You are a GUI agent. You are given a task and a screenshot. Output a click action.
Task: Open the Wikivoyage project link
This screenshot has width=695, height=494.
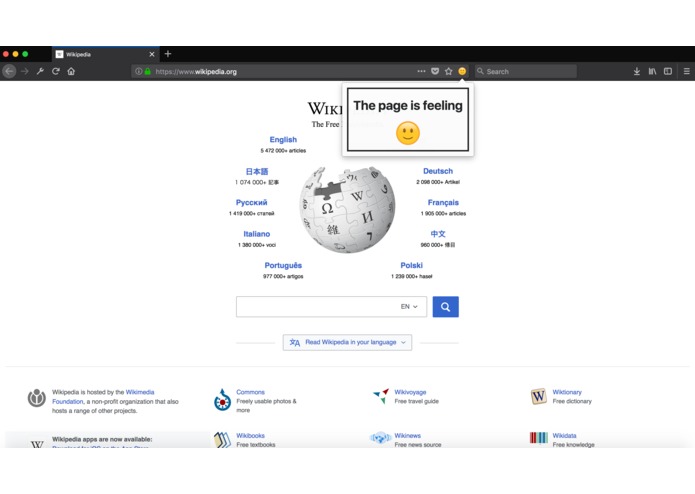410,392
